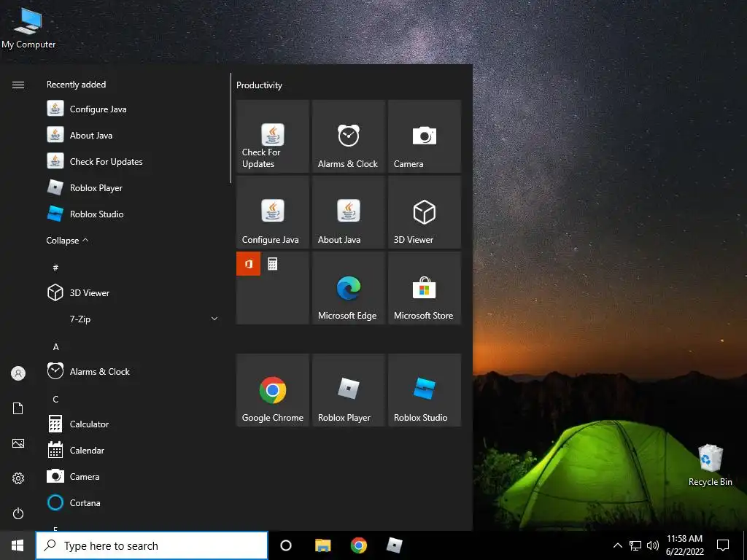Open Check For Updates in Recently added list
The image size is (747, 560).
133,161
